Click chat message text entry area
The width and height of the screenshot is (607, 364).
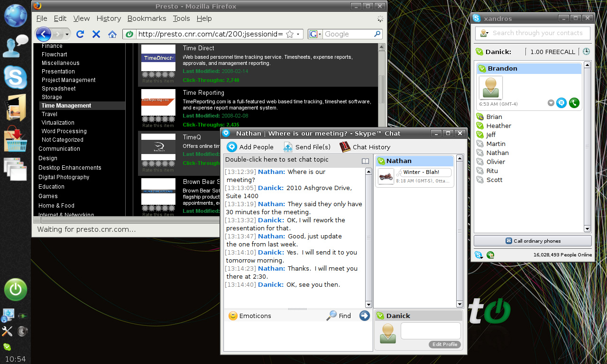[x=298, y=337]
